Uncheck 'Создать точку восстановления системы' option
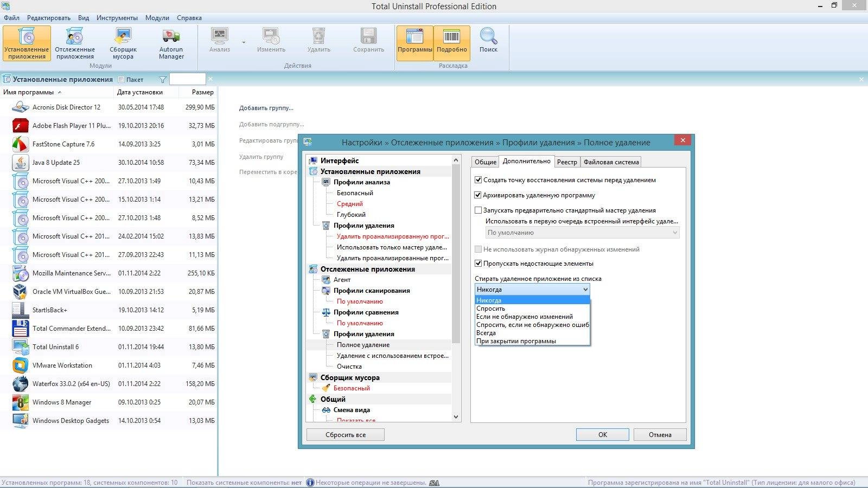This screenshot has height=488, width=868. 478,180
